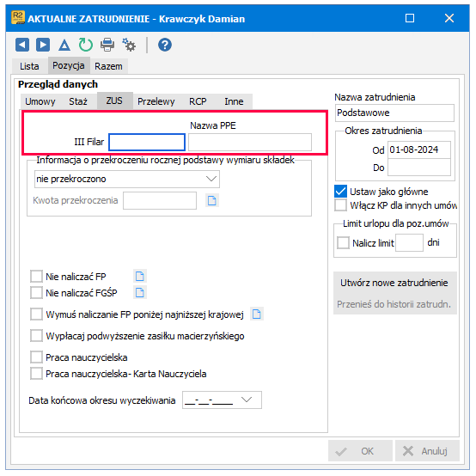Open the Staż subtab

tap(78, 101)
